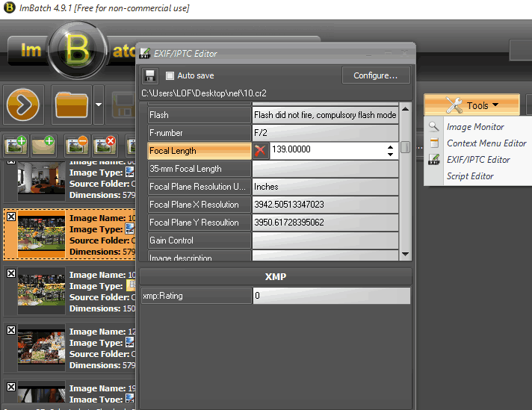This screenshot has height=410, width=532.
Task: Click the EXIF list scrollbar thumb
Action: click(x=405, y=147)
